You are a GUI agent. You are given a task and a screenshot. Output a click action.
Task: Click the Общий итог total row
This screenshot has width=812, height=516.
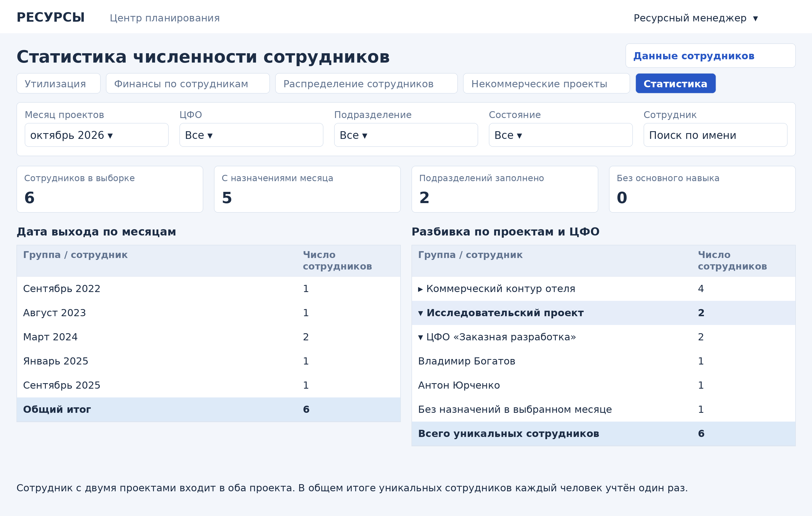[x=208, y=409]
